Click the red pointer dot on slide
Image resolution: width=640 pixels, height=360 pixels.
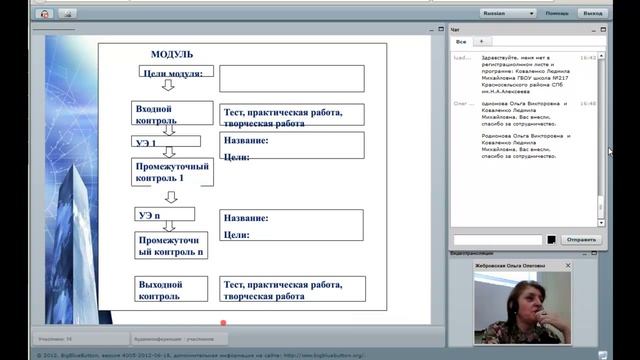pyautogui.click(x=223, y=323)
